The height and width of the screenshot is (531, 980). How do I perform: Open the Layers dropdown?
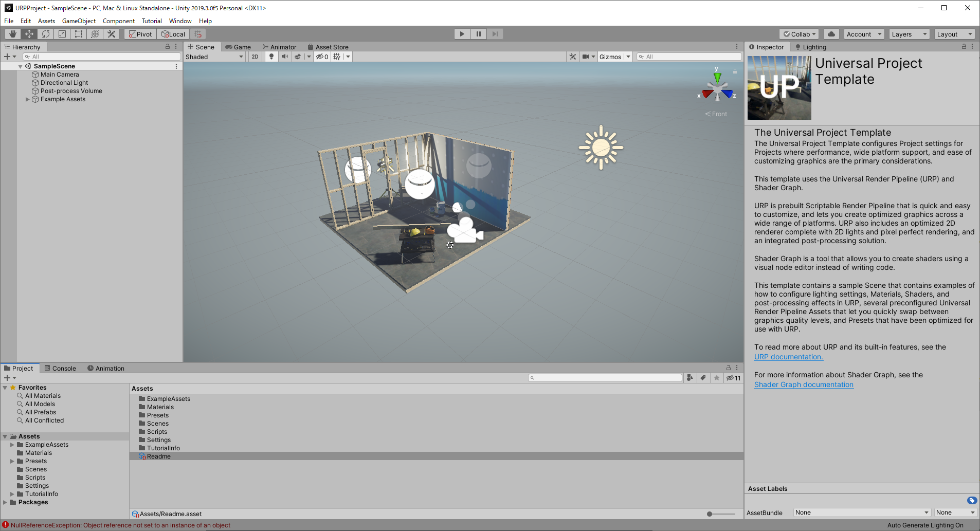(909, 34)
